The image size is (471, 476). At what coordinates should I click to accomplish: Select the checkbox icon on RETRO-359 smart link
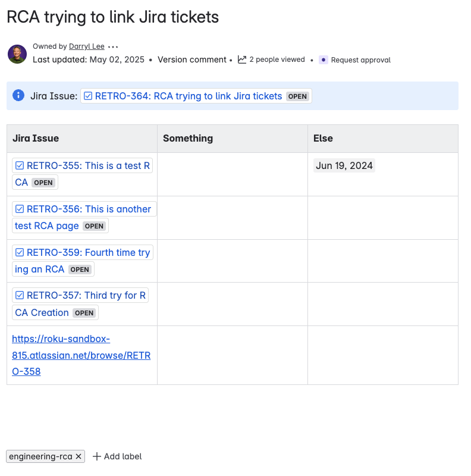19,252
